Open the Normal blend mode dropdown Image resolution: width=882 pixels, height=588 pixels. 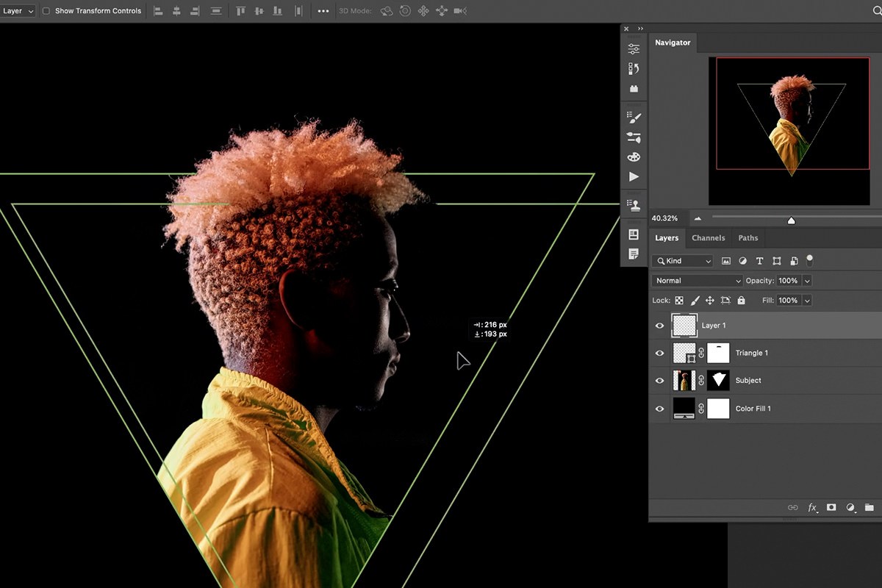click(698, 281)
